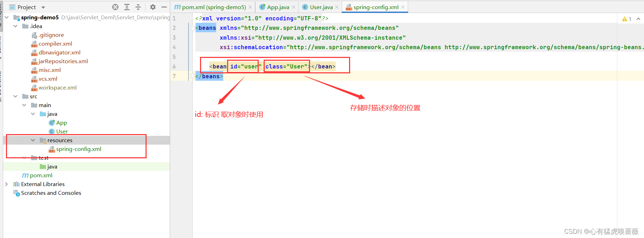Select spring-config.xml in resources
This screenshot has width=644, height=238.
pyautogui.click(x=79, y=149)
